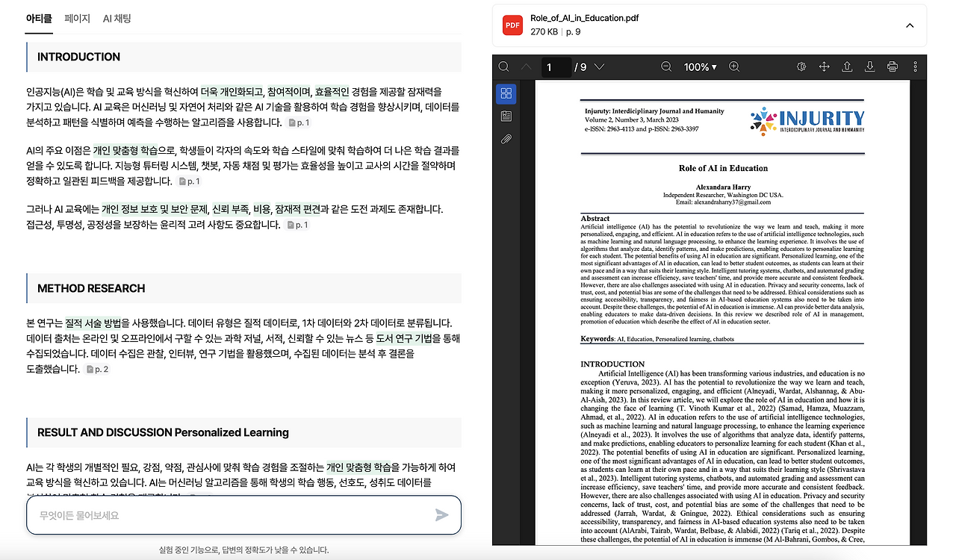Open the p. 1 citation in INTRODUCTION

299,122
